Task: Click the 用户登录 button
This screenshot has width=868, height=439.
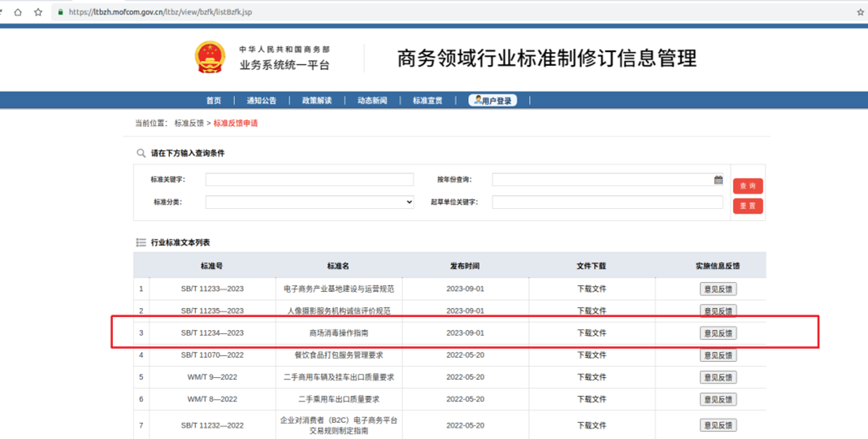Action: tap(493, 101)
